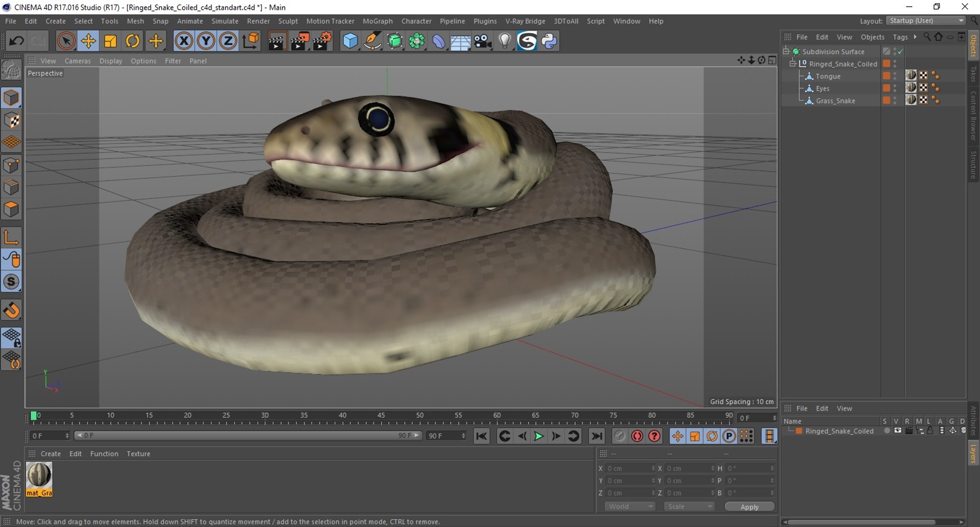Activate the Move tool

click(x=88, y=41)
